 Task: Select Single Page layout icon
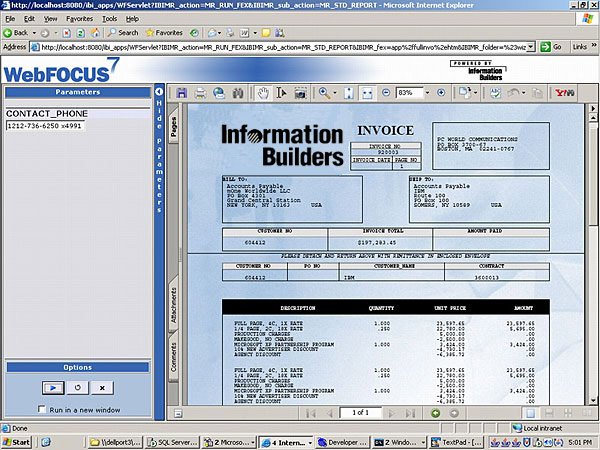point(530,413)
